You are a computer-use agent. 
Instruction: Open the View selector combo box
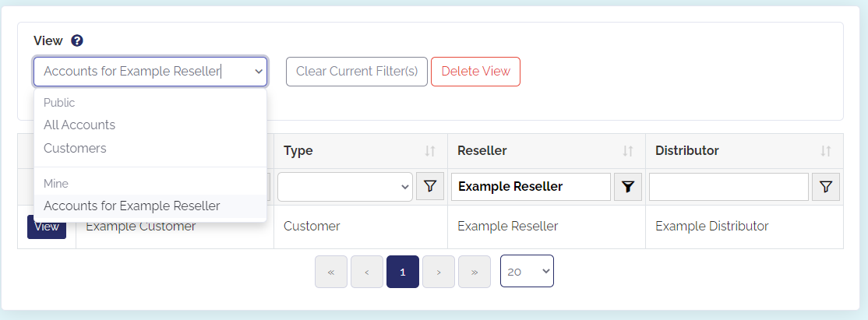pyautogui.click(x=150, y=72)
